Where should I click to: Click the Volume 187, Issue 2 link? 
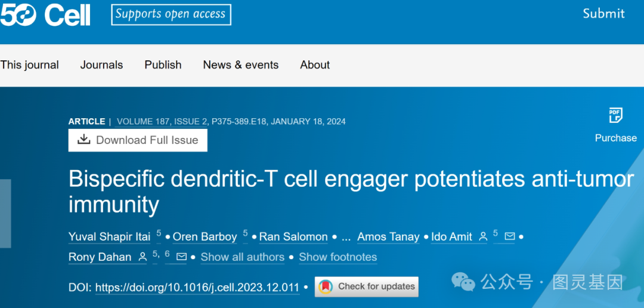(162, 122)
